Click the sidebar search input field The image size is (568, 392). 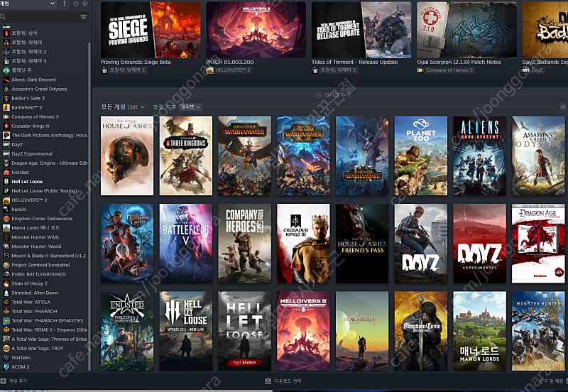(42, 17)
